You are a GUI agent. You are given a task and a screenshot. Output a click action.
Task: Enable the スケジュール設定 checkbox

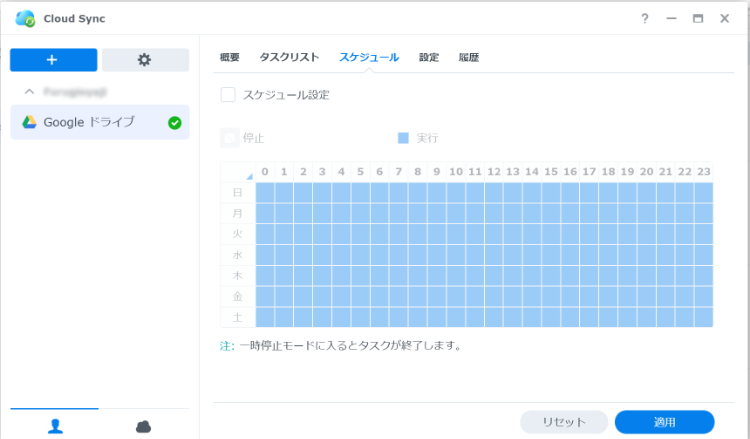(x=228, y=95)
